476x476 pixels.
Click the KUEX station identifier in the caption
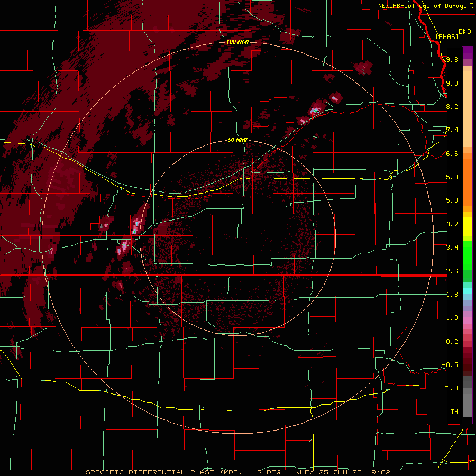tap(305, 472)
